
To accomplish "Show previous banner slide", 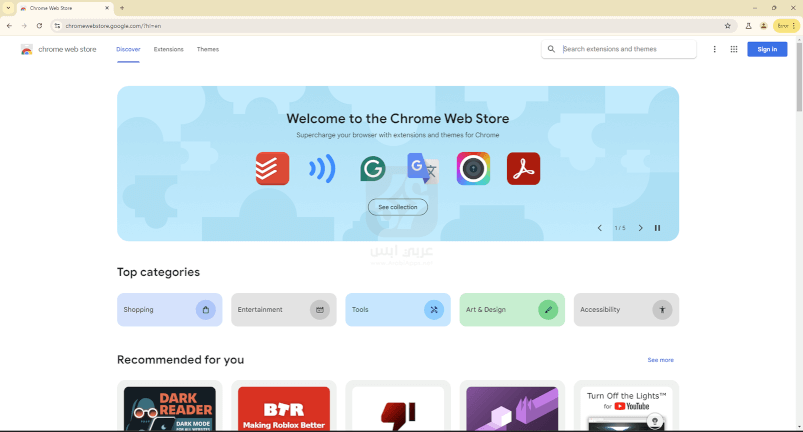I will [x=600, y=228].
